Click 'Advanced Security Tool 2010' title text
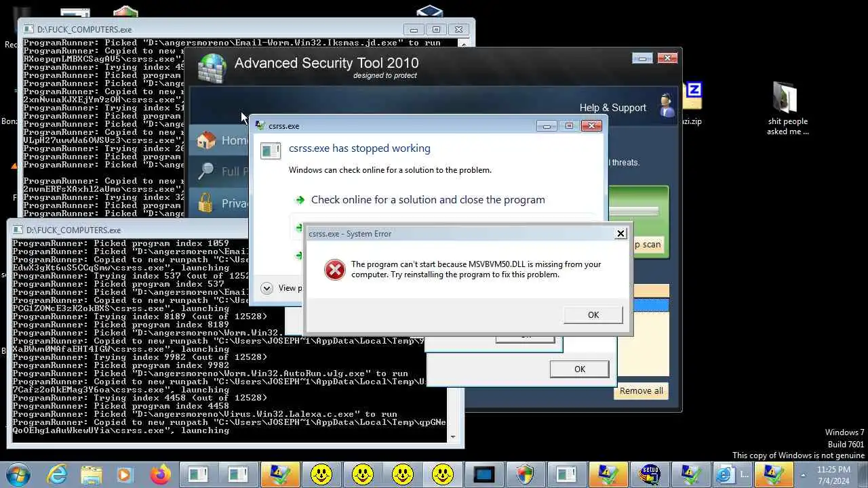This screenshot has height=488, width=868. (x=326, y=63)
